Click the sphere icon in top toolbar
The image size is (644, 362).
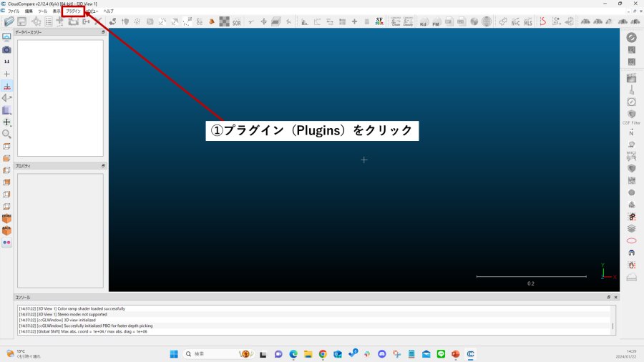pos(474,21)
